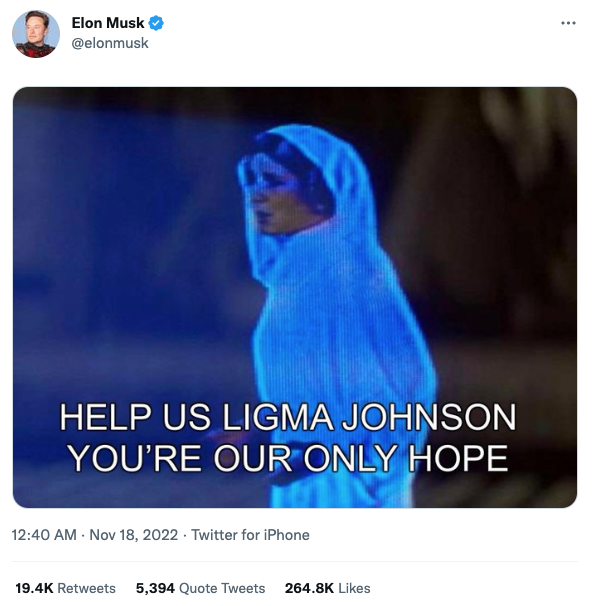Open Elon Musk's profile avatar

[x=36, y=34]
